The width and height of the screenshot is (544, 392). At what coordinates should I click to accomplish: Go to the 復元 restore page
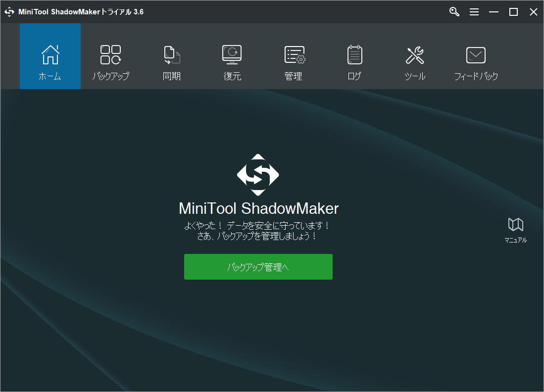pos(232,55)
